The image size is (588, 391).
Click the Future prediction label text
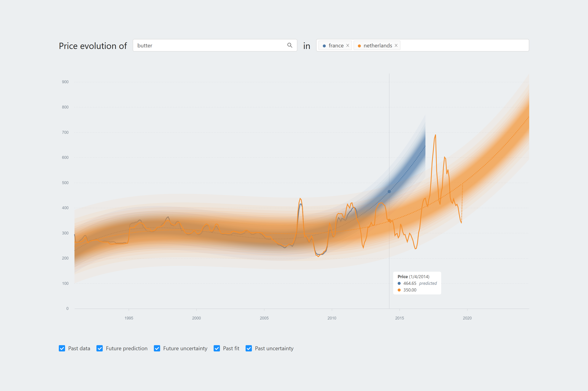tap(126, 348)
